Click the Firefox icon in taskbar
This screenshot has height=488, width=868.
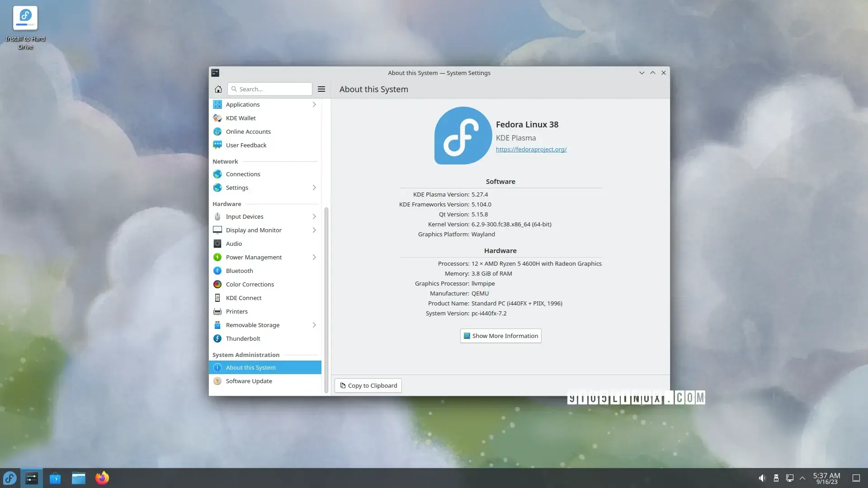click(x=102, y=477)
